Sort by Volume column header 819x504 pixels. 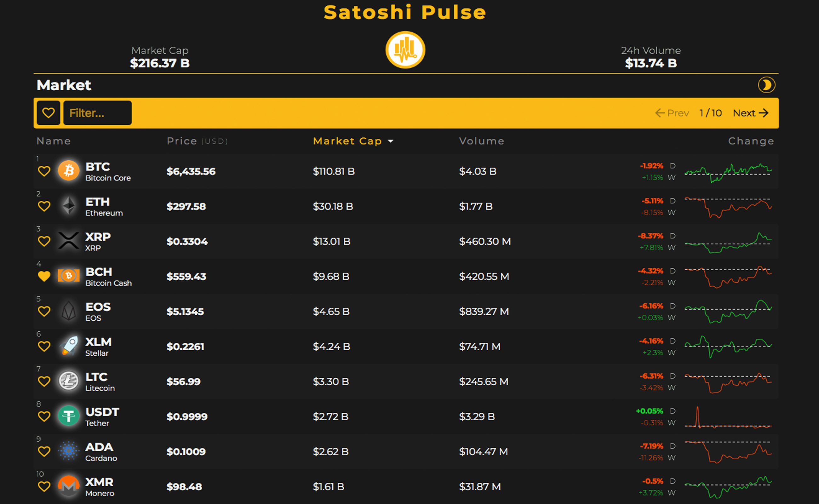(x=481, y=141)
